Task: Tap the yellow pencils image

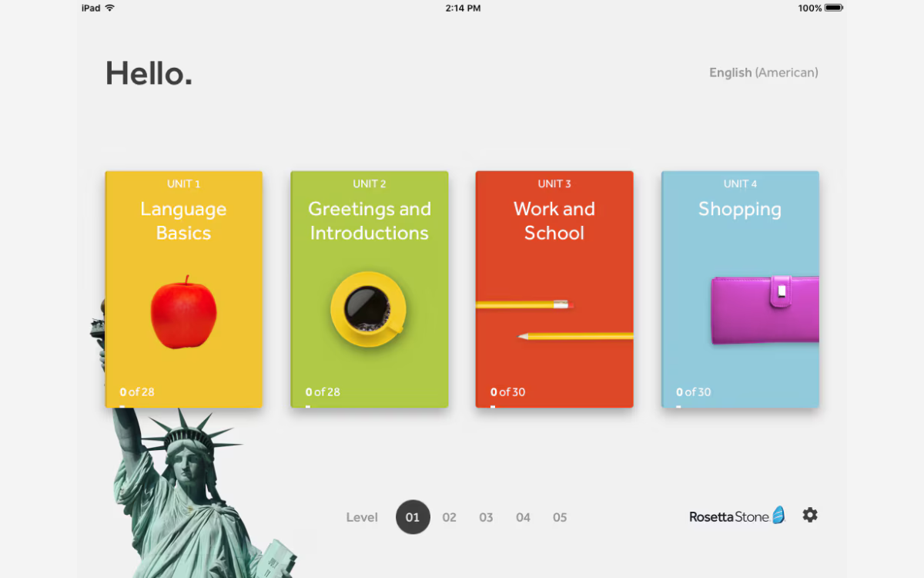Action: (x=554, y=320)
